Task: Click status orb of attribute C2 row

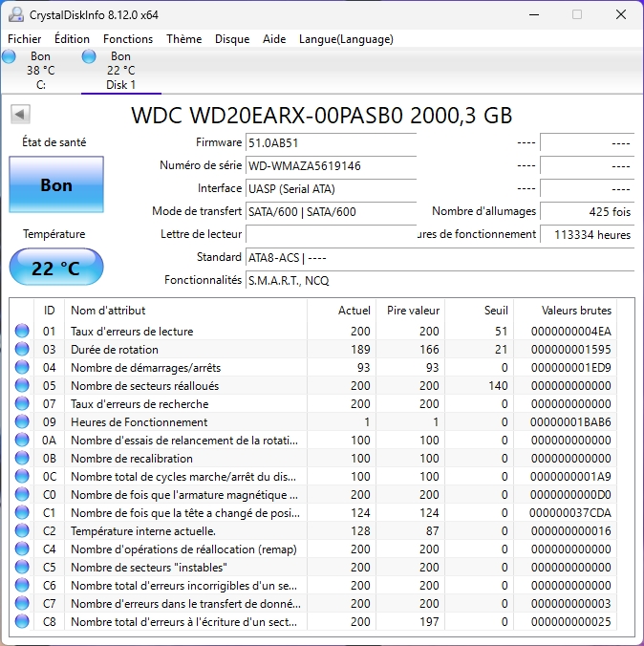Action: [22, 530]
